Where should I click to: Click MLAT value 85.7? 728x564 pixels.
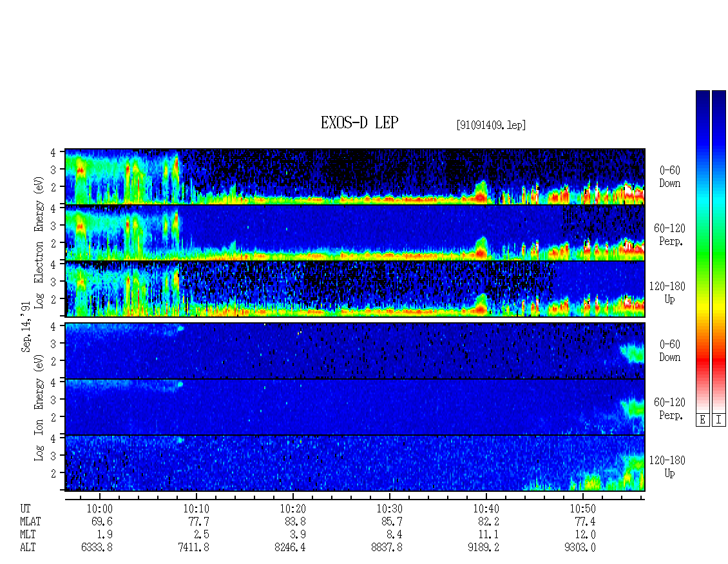pyautogui.click(x=392, y=521)
